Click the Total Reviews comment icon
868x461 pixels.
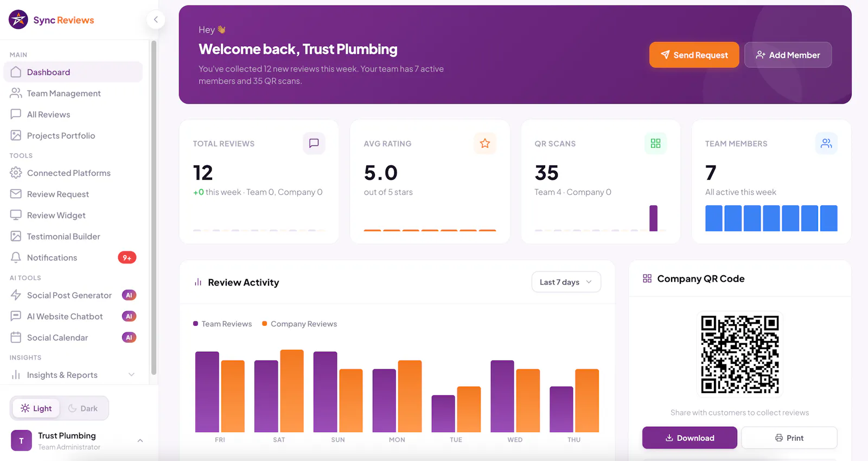click(314, 143)
